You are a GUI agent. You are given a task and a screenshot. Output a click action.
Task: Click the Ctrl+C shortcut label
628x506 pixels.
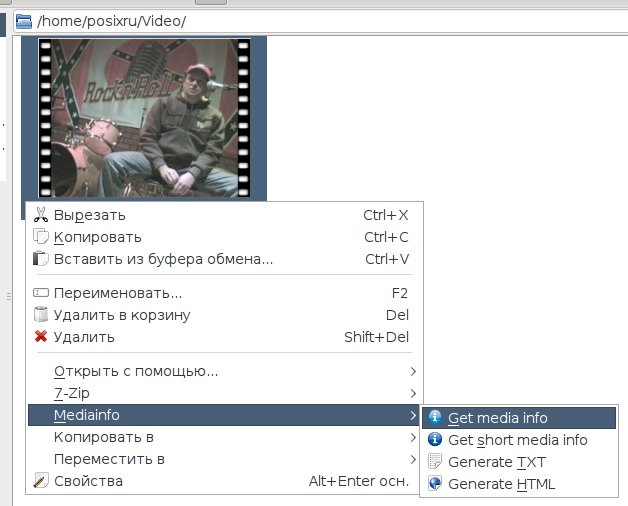click(x=386, y=237)
